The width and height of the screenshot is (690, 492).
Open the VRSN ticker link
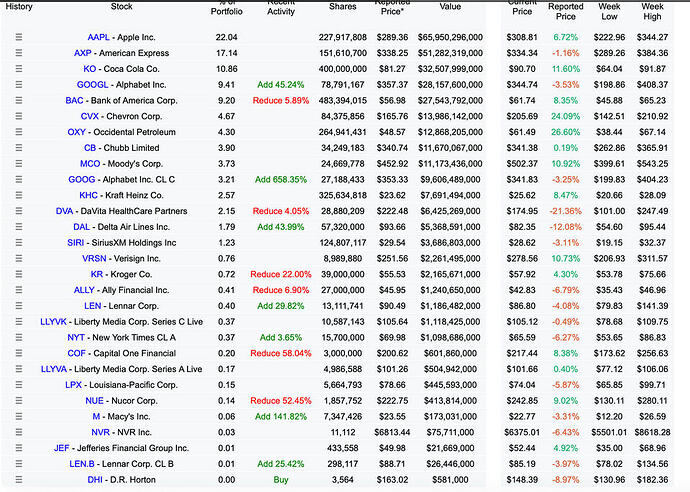click(94, 258)
